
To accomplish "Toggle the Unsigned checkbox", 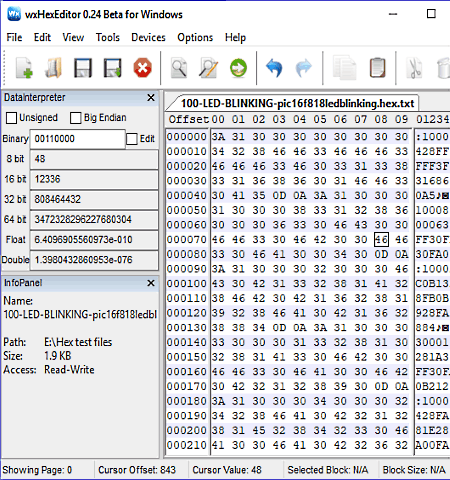I will point(11,118).
